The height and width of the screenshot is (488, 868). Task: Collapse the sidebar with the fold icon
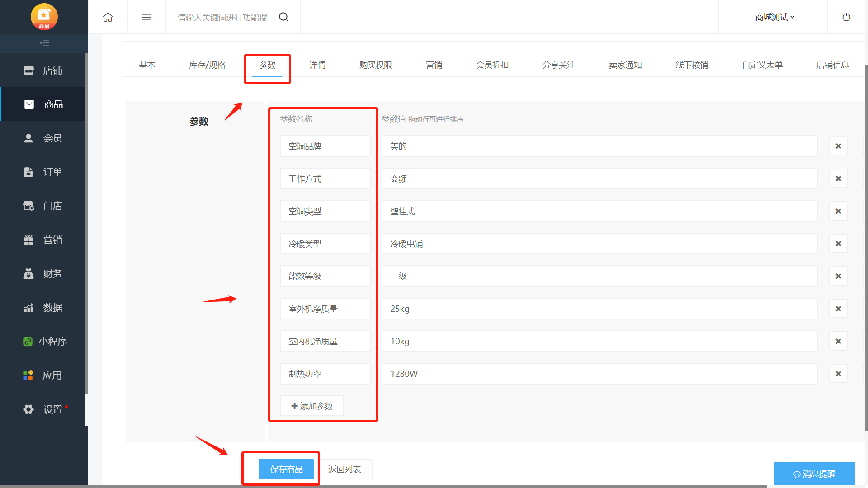point(44,43)
